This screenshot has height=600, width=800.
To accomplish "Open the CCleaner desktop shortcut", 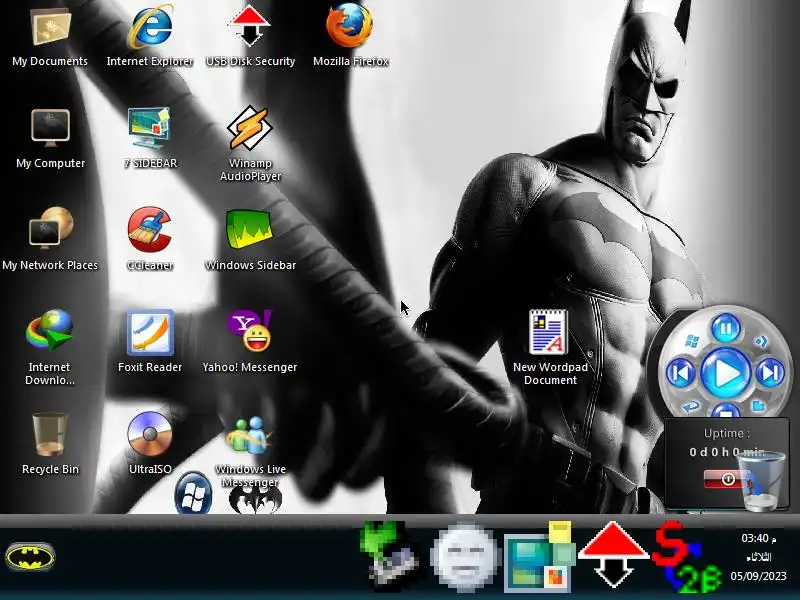I will coord(149,230).
